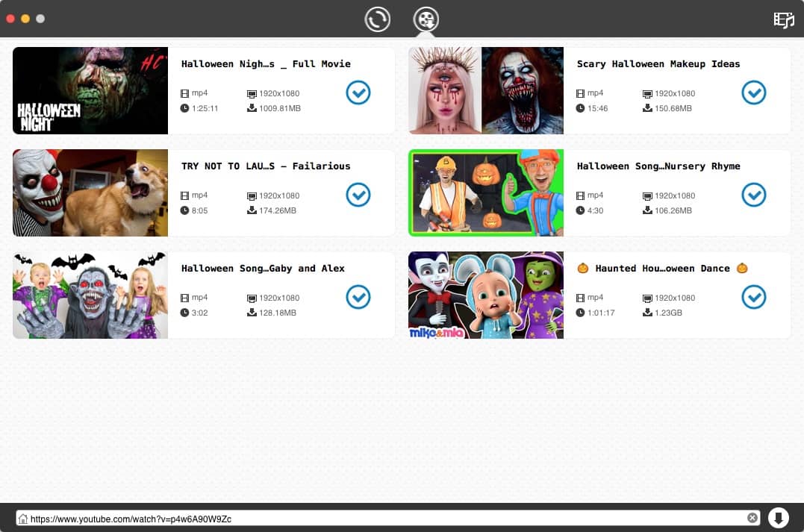The height and width of the screenshot is (532, 804).
Task: Open the convert tab with circular arrows icon
Action: pyautogui.click(x=378, y=19)
